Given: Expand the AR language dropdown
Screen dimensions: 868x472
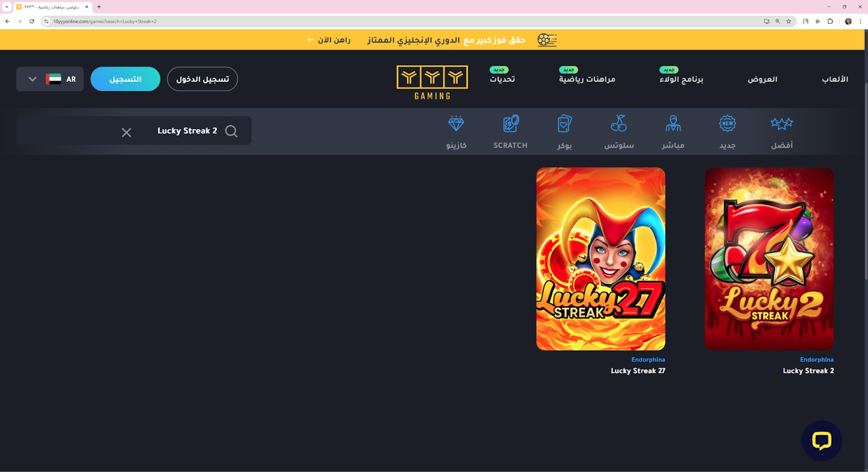Looking at the screenshot, I should pyautogui.click(x=50, y=79).
